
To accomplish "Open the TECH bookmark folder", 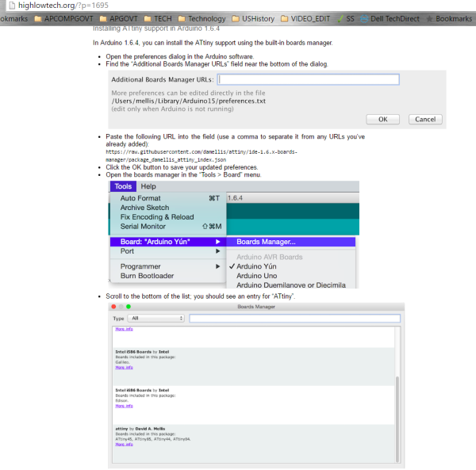I will click(x=158, y=19).
